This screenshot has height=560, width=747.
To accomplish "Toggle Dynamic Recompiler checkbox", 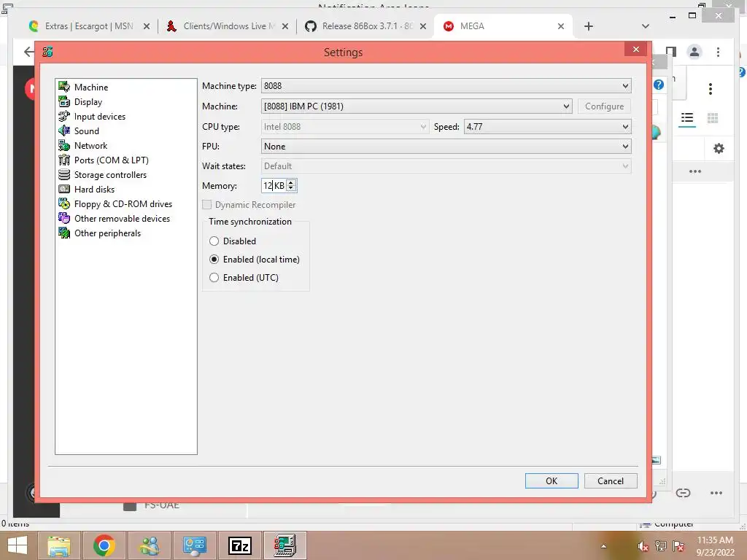I will click(206, 205).
